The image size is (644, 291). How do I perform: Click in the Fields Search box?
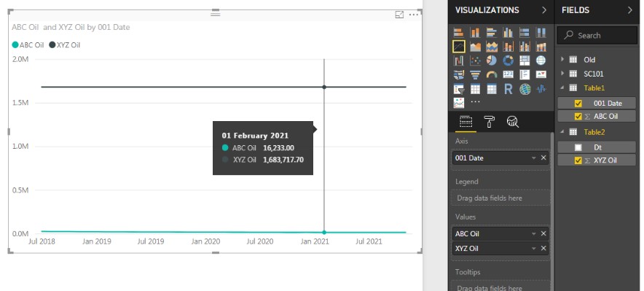(x=597, y=35)
